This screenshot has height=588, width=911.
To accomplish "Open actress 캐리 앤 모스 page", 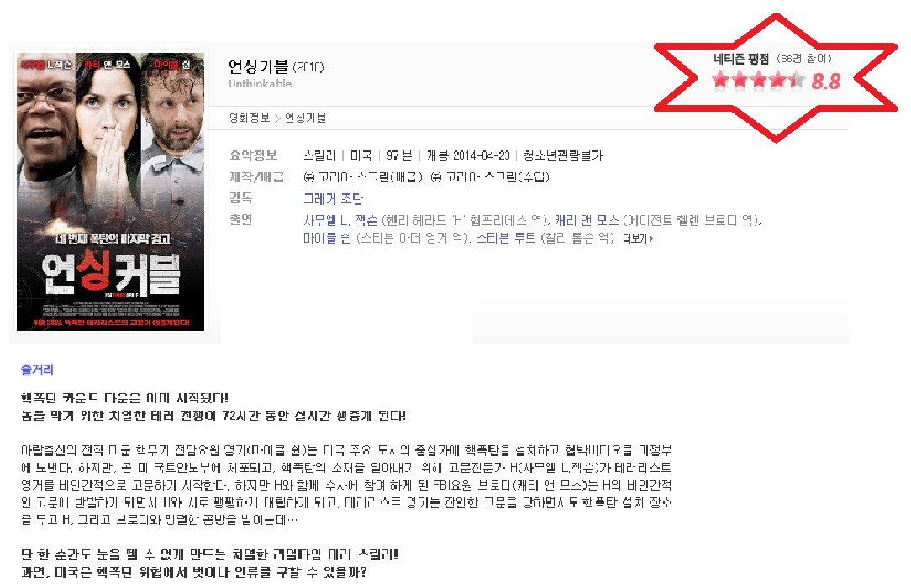I will 587,221.
